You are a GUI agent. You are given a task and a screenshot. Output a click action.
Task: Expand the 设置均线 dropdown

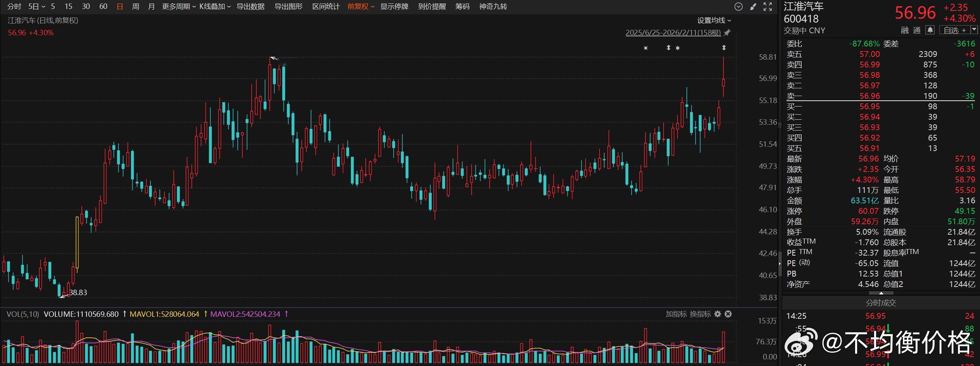click(714, 21)
